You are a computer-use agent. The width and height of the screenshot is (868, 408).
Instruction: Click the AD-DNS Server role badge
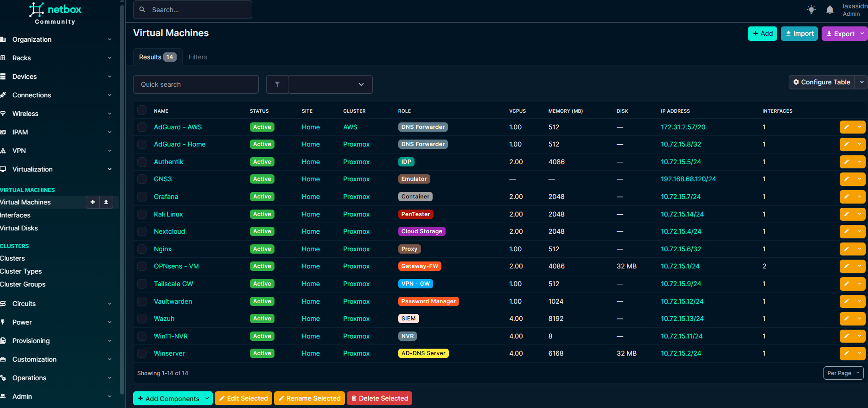(423, 353)
